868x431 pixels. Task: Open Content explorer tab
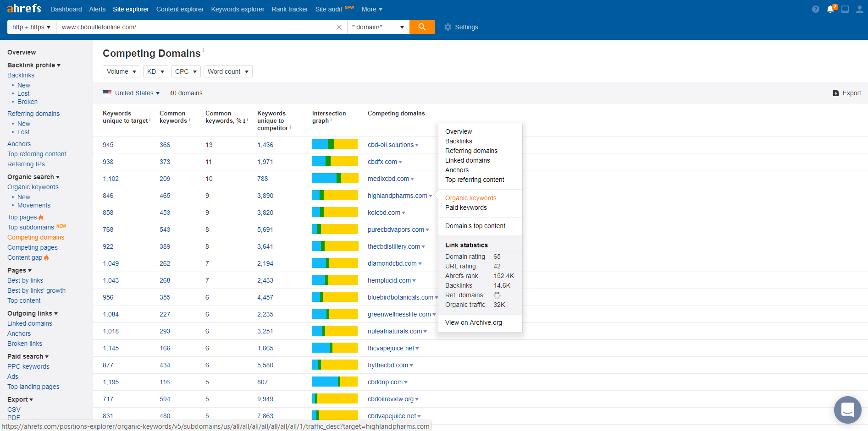point(180,9)
